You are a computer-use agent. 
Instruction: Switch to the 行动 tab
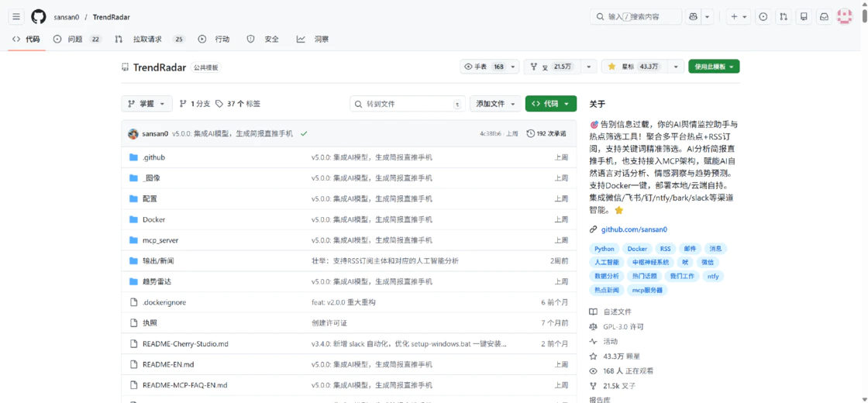pyautogui.click(x=214, y=39)
